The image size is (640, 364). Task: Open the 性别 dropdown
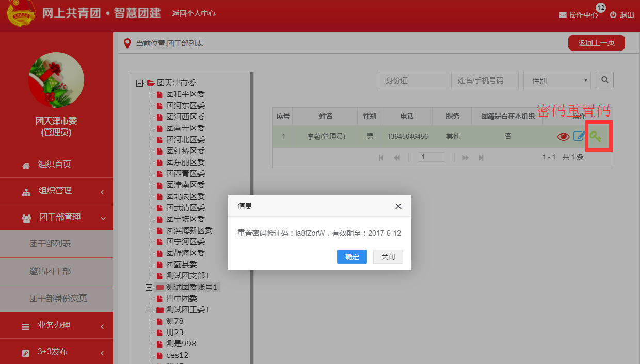tap(557, 80)
